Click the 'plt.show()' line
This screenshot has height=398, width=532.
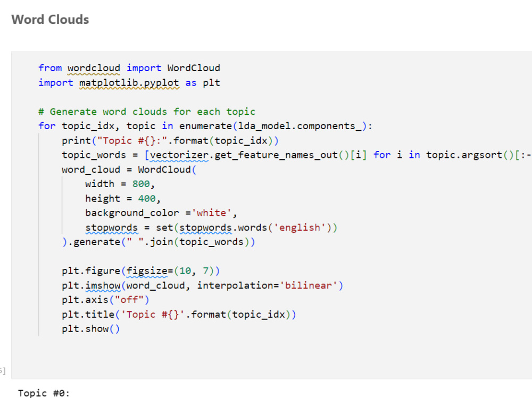[x=90, y=329]
